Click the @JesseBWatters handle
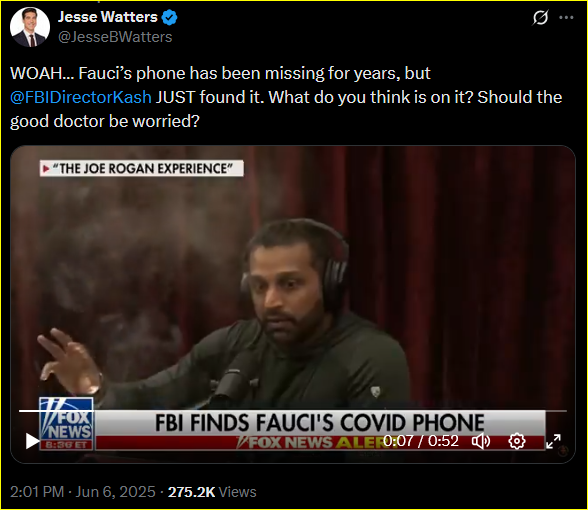 point(115,37)
